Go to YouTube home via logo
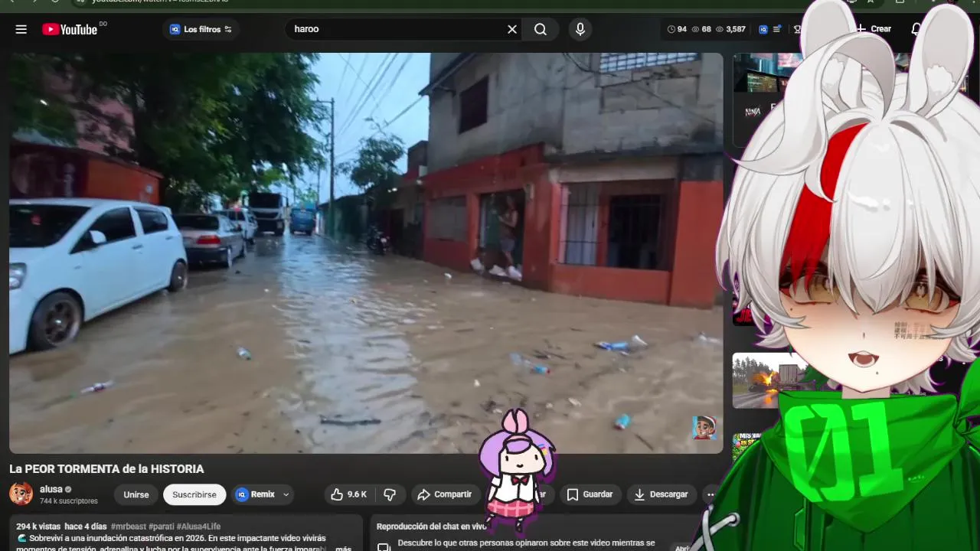Viewport: 980px width, 551px height. coord(70,29)
